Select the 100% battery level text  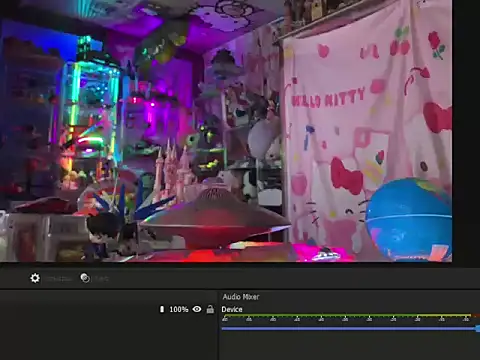tap(179, 309)
